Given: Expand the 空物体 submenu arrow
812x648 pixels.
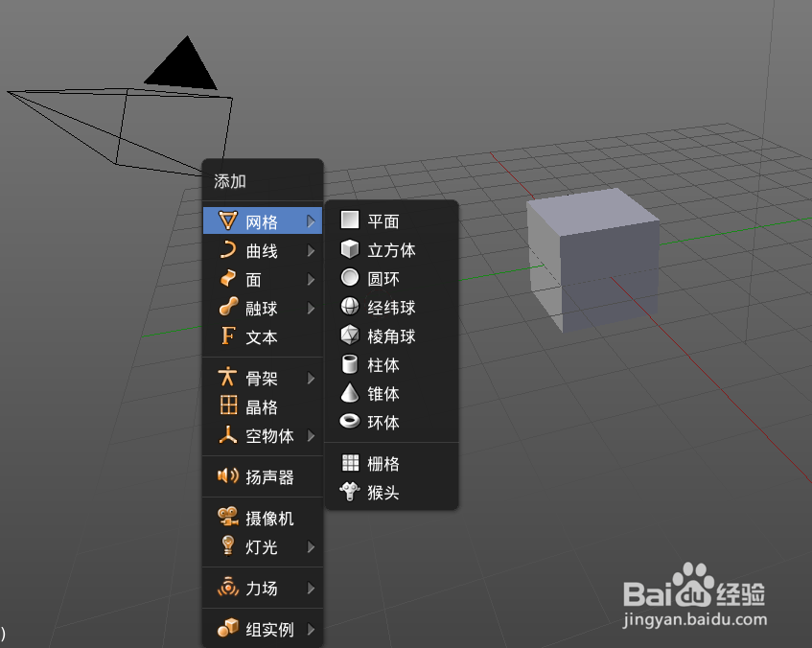Looking at the screenshot, I should point(311,435).
